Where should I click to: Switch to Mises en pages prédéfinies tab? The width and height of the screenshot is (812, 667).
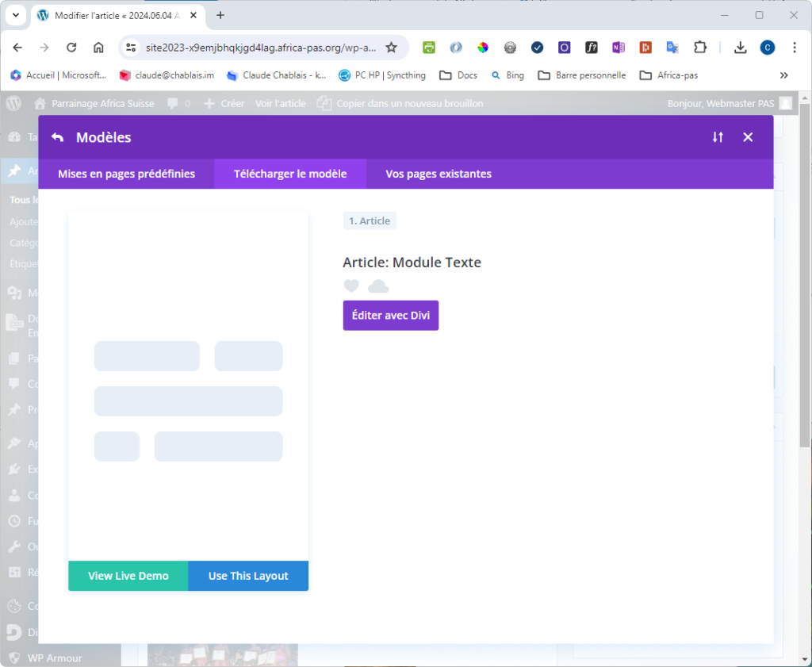126,174
